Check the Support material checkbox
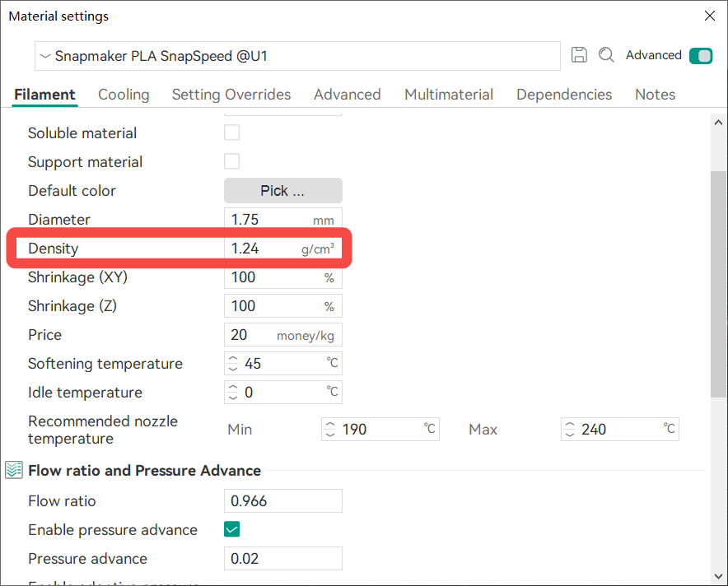 [x=232, y=161]
